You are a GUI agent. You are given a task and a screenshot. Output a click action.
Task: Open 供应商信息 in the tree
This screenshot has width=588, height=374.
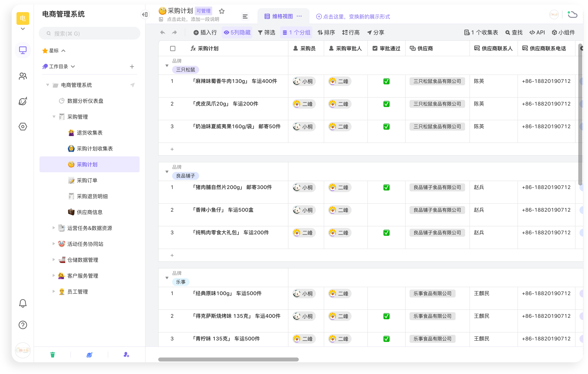(89, 212)
